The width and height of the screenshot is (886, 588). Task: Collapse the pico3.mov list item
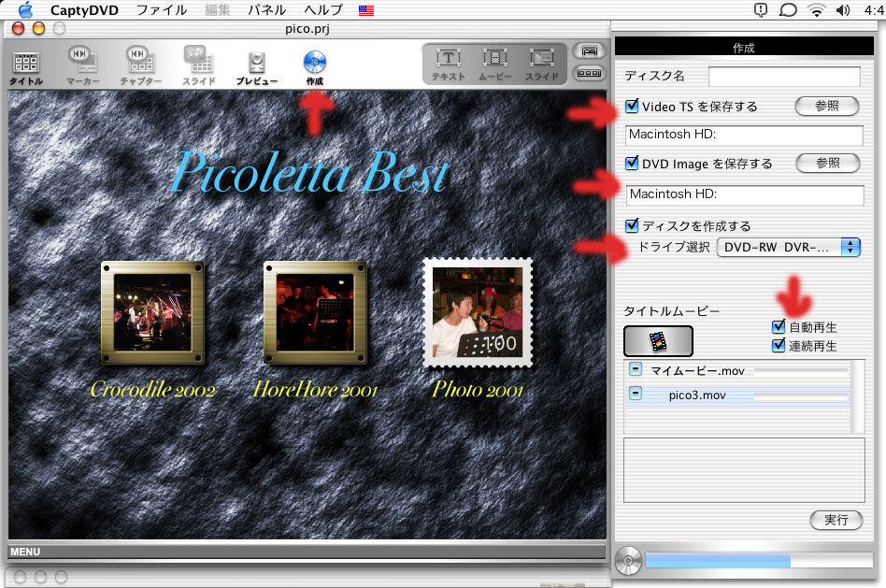(x=636, y=394)
